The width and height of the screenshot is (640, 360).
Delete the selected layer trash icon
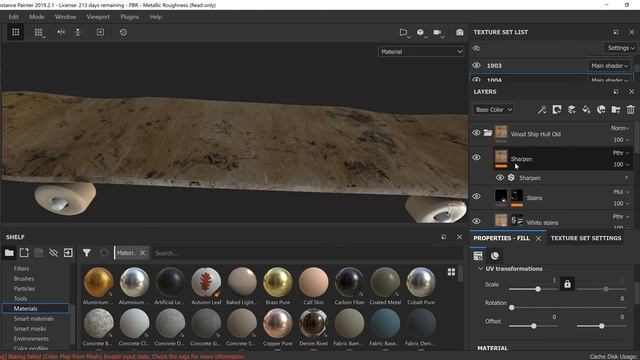pos(631,109)
